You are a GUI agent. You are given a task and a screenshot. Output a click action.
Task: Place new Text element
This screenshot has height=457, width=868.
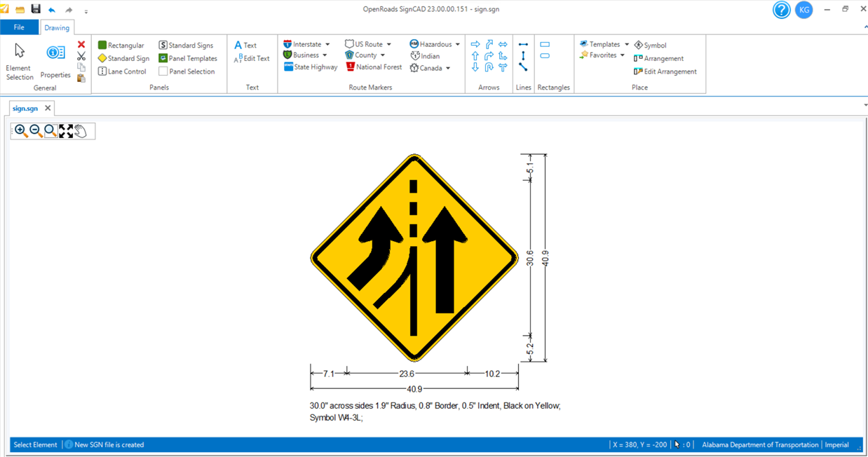tap(245, 45)
